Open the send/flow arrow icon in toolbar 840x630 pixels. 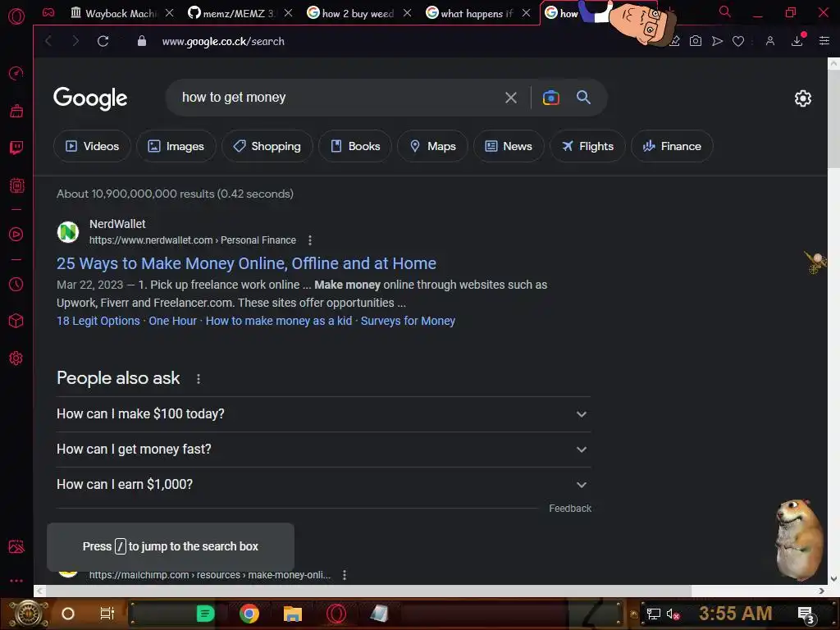(717, 41)
